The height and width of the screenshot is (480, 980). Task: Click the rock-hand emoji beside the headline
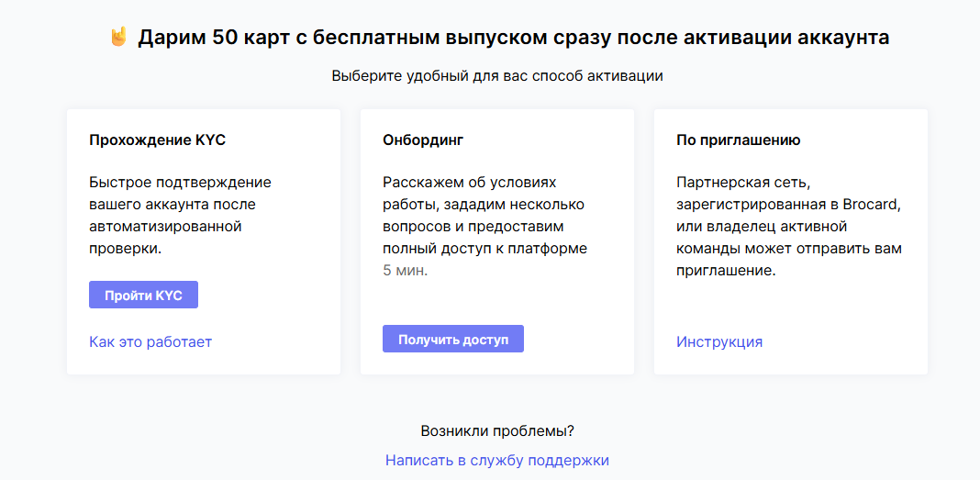pyautogui.click(x=118, y=37)
